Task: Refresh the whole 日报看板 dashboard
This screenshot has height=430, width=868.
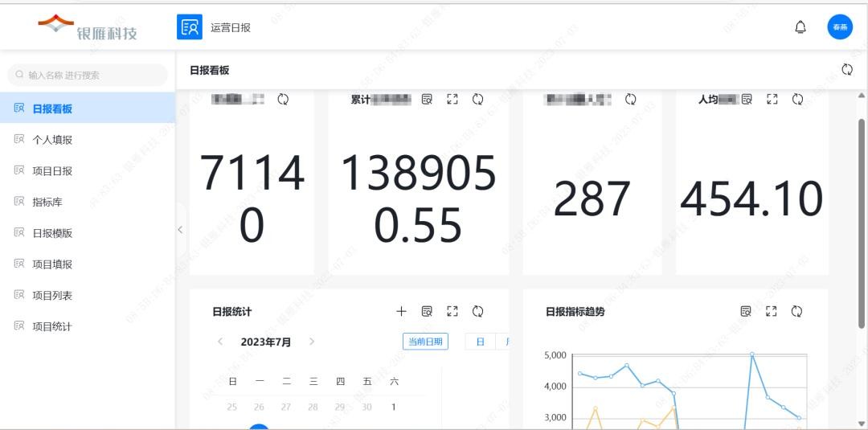Action: pos(846,70)
